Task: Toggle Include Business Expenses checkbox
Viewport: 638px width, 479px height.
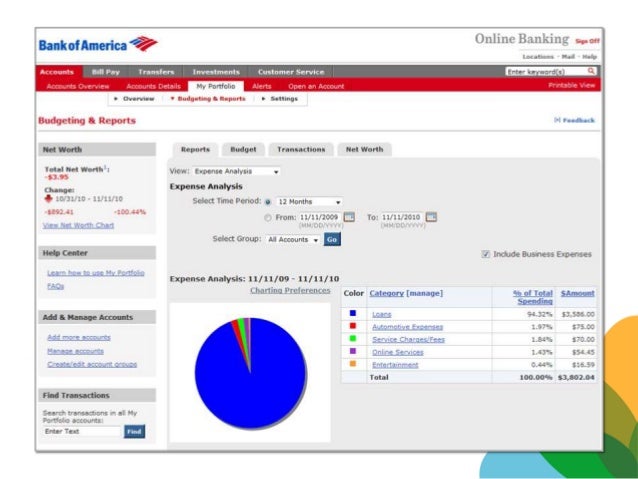Action: point(485,254)
